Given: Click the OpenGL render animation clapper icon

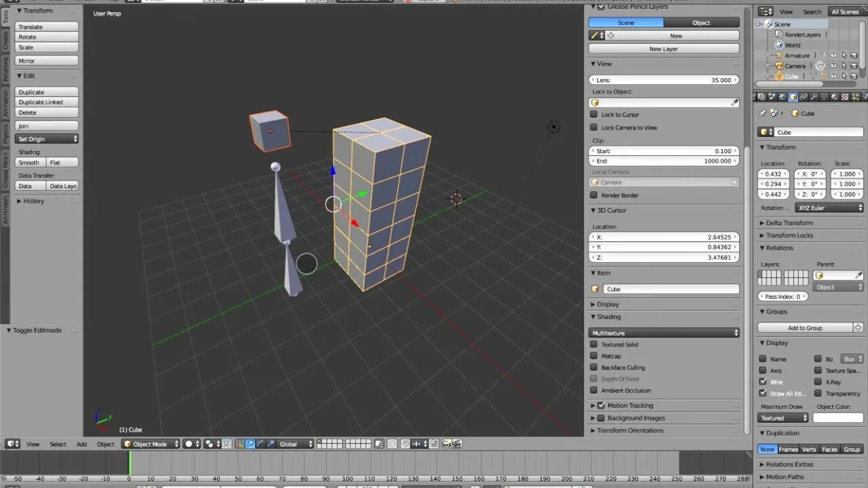Looking at the screenshot, I should click(458, 444).
